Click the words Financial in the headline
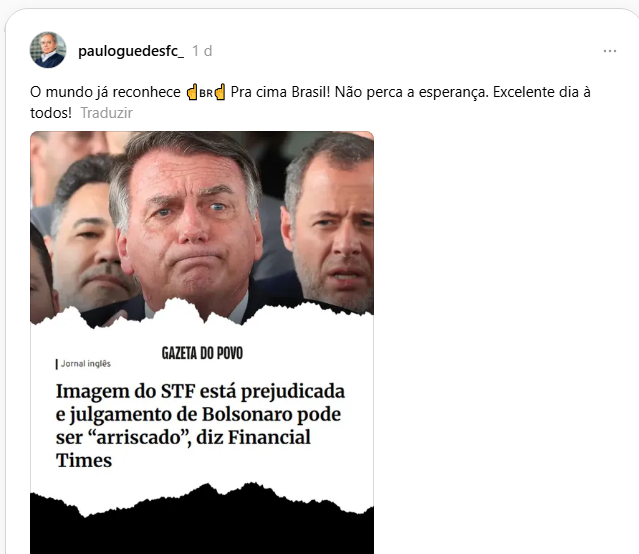Screen dimensions: 639x554 click(269, 437)
